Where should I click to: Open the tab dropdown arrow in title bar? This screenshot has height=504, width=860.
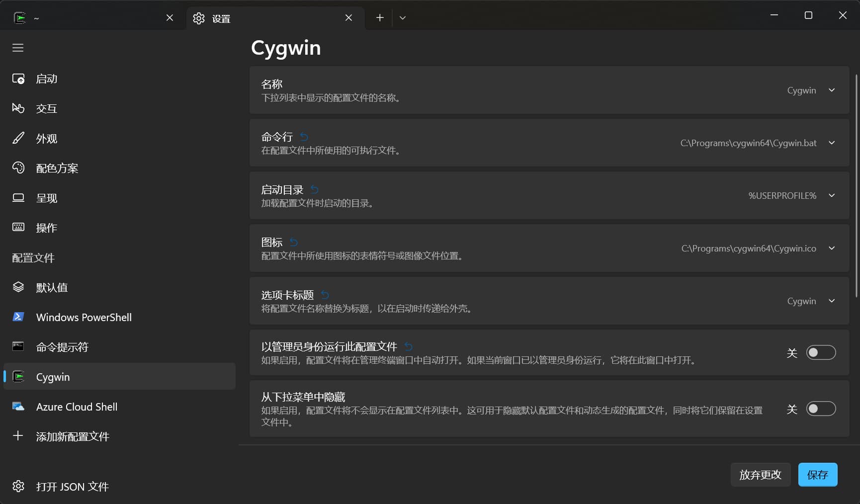(403, 18)
